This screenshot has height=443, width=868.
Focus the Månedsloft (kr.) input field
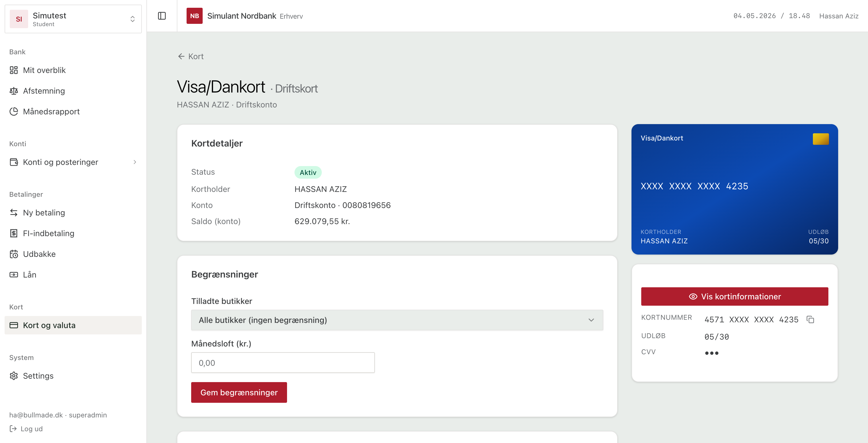283,363
